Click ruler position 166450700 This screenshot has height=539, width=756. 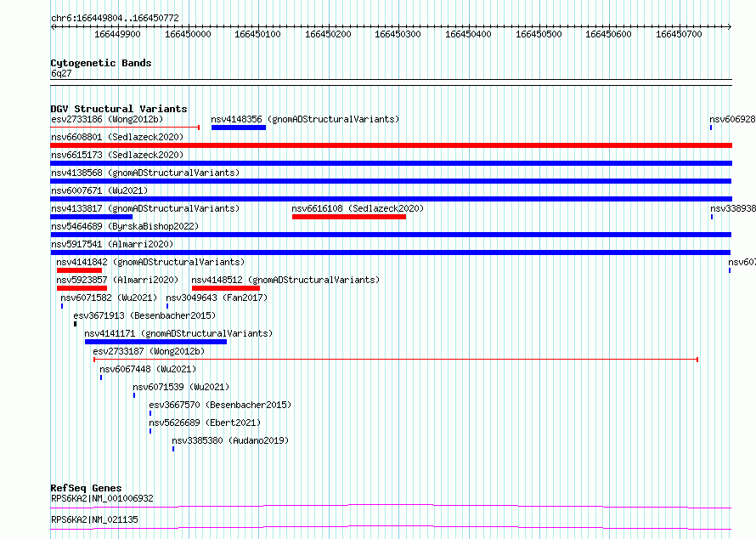click(679, 34)
